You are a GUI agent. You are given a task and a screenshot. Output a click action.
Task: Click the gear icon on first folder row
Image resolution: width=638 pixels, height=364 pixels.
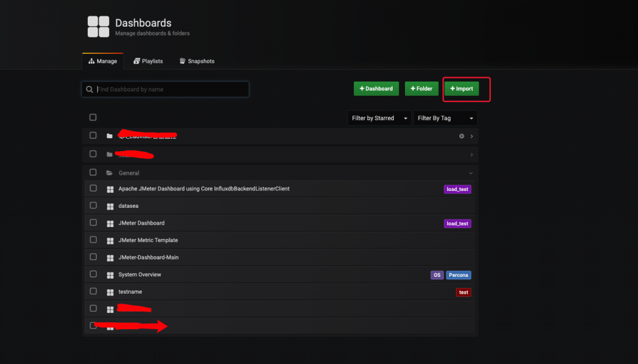tap(462, 136)
